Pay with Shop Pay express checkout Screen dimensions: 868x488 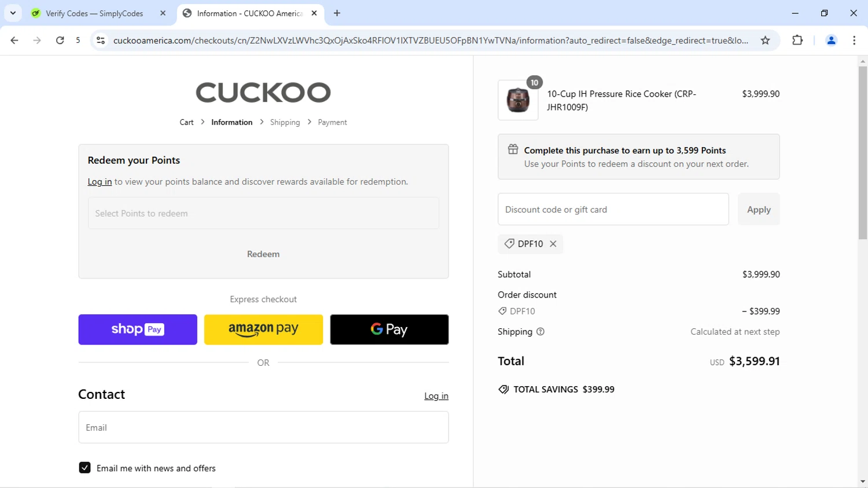pos(138,329)
